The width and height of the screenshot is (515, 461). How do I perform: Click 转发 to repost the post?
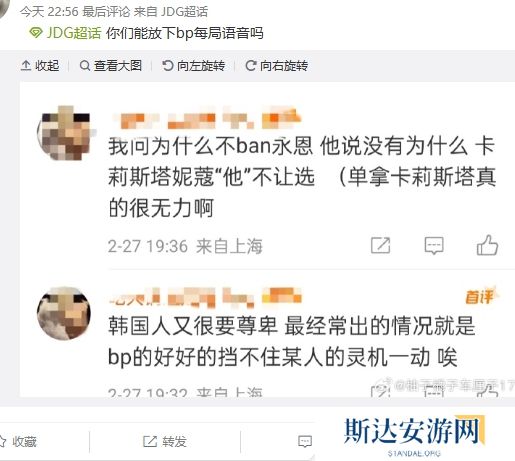click(x=164, y=441)
